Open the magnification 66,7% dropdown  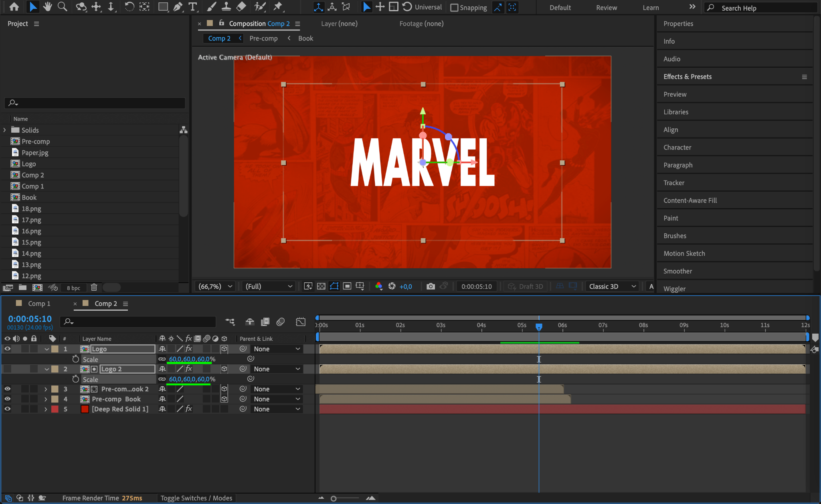point(216,286)
